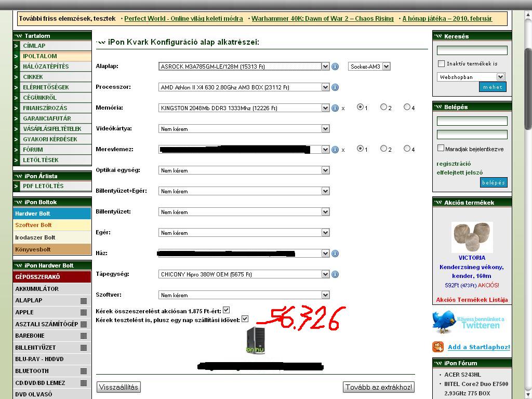Open the Billentyűzet+Egér dropdown
Image resolution: width=532 pixels, height=399 pixels.
[x=244, y=191]
